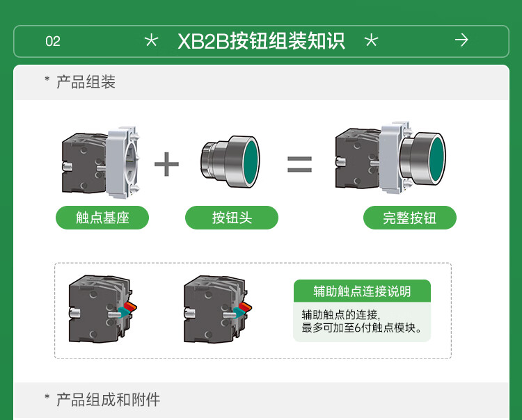Viewport: 522px width, 420px height.
Task: Click the plus sign between components
Action: [166, 164]
